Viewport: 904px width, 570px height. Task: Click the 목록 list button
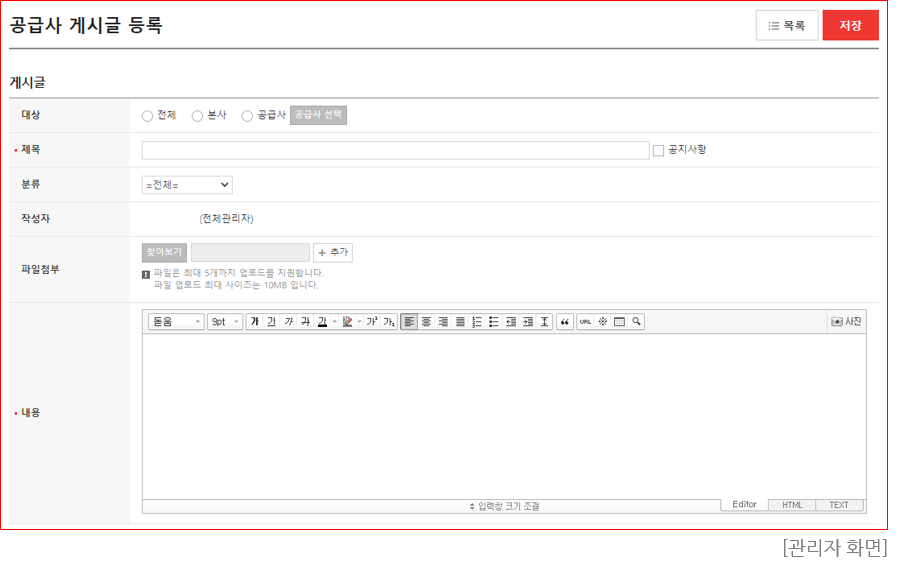[x=787, y=26]
